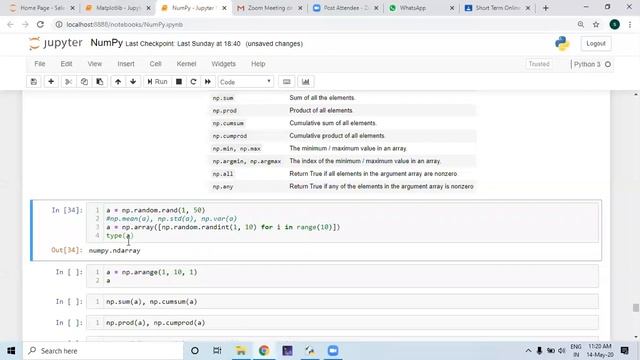
Task: Copy selected cells icon
Action: pos(84,82)
